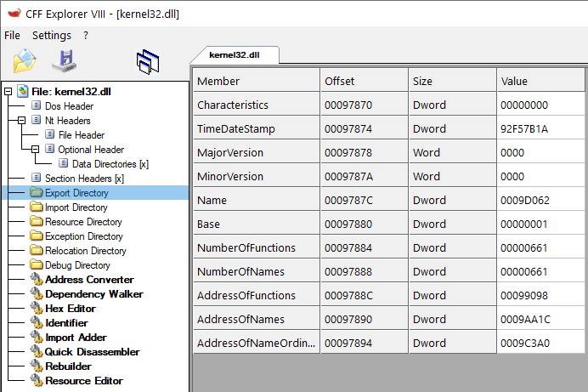
Task: Click offset 00097878 of MajorVersion
Action: pyautogui.click(x=365, y=152)
